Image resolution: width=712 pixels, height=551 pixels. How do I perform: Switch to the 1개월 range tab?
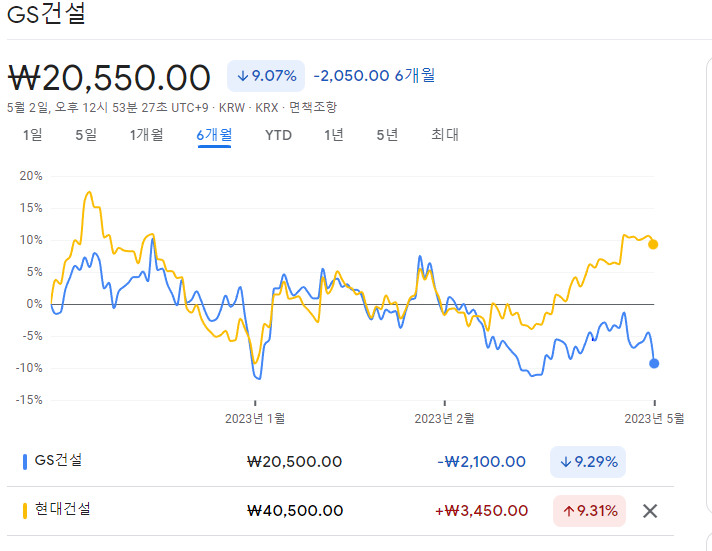[x=146, y=135]
